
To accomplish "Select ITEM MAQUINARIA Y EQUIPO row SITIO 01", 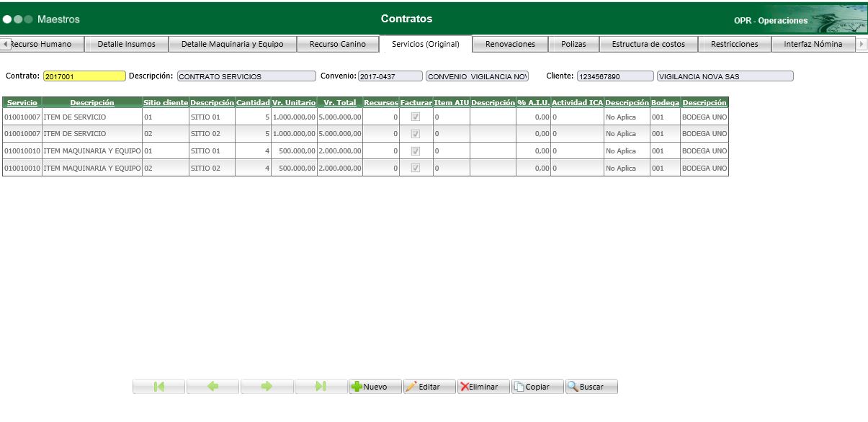I will point(365,151).
